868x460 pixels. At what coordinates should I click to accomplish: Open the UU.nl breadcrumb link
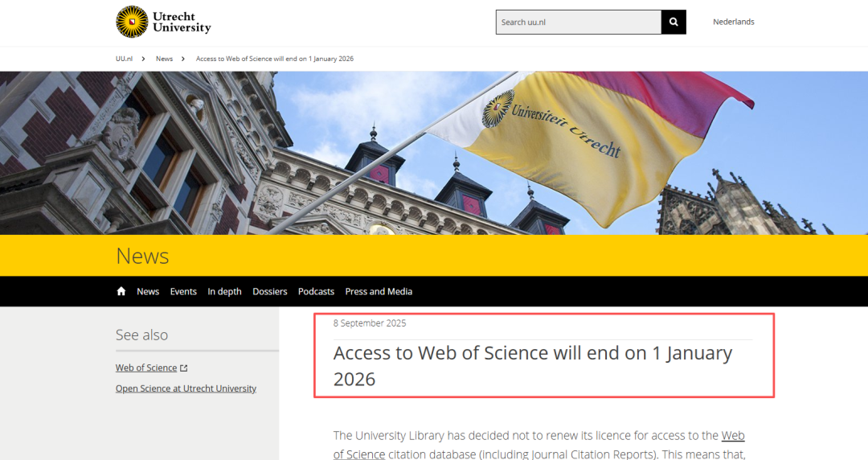pos(124,59)
